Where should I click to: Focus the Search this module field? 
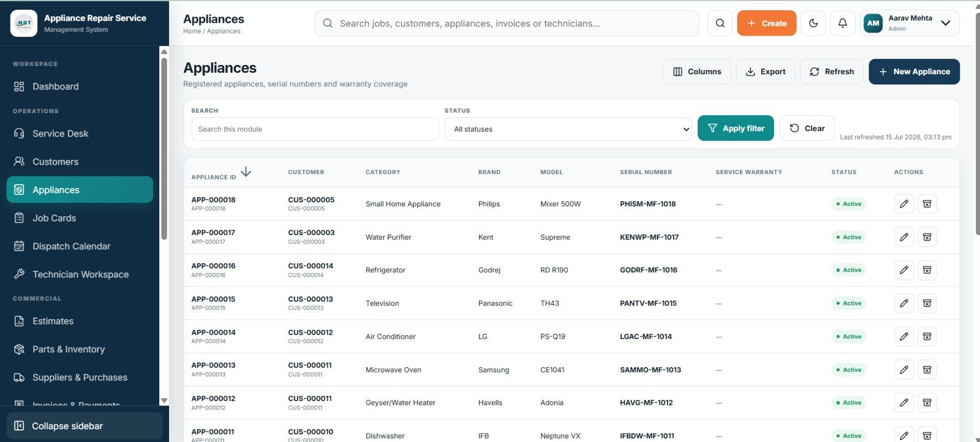coord(315,129)
